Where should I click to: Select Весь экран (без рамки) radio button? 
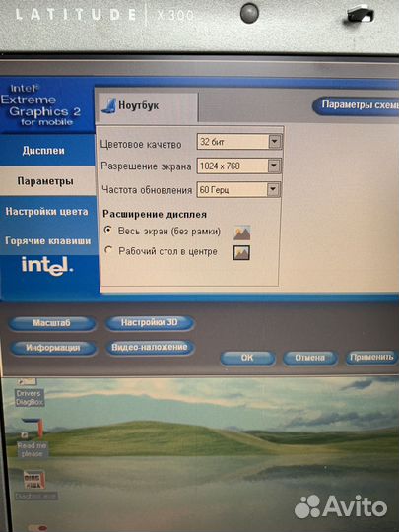click(108, 231)
